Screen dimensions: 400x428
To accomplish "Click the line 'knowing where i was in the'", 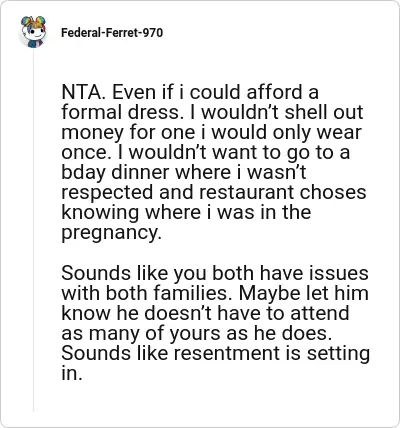I will click(x=186, y=212).
